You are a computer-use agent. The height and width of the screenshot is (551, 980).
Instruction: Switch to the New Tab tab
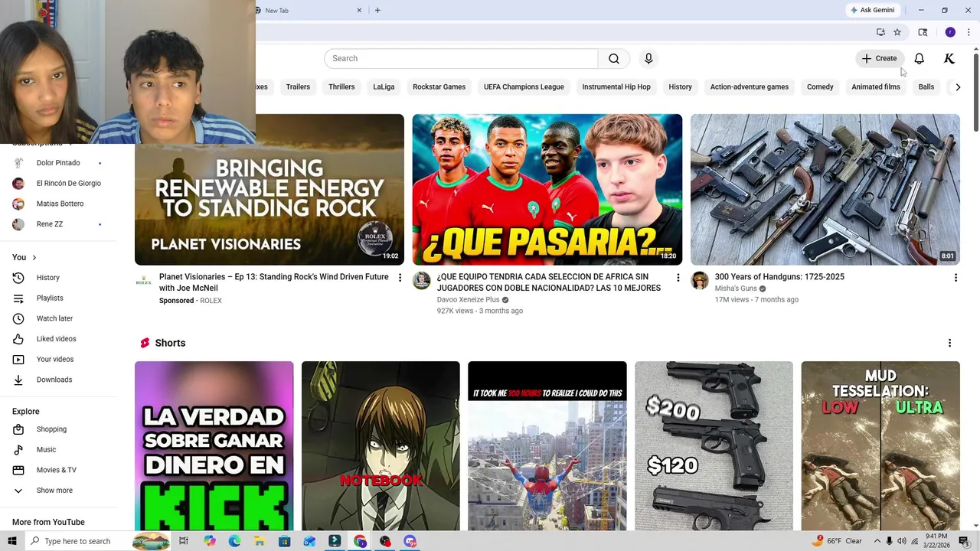(306, 10)
